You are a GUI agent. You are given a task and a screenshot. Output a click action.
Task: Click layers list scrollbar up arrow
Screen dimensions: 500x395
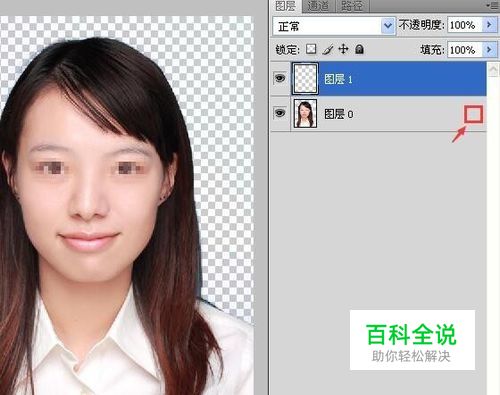coord(493,70)
